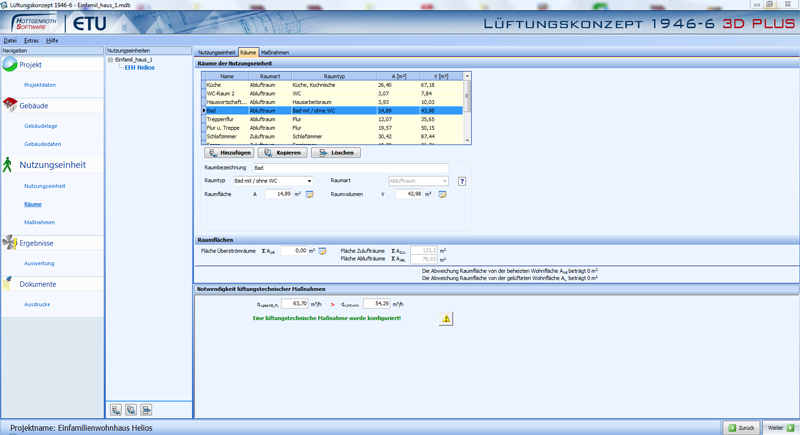The height and width of the screenshot is (435, 800).
Task: Click the A [m²] column header
Action: click(398, 76)
